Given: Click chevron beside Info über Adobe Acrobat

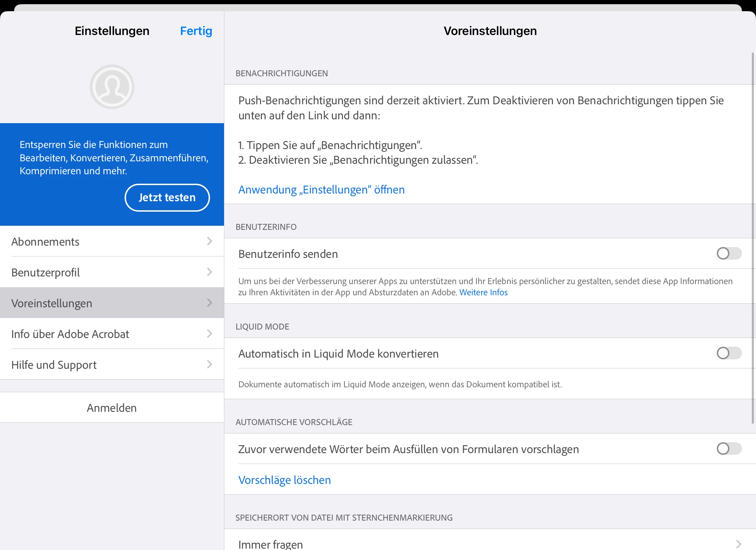Looking at the screenshot, I should tap(209, 333).
